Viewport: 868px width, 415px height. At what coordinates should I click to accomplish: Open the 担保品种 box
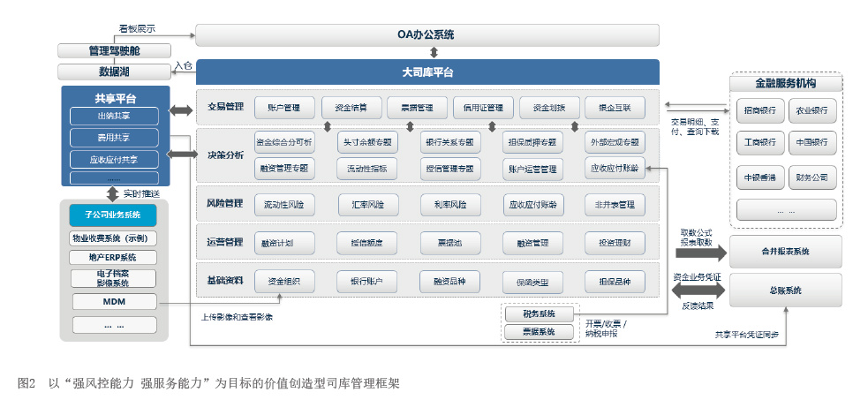615,282
